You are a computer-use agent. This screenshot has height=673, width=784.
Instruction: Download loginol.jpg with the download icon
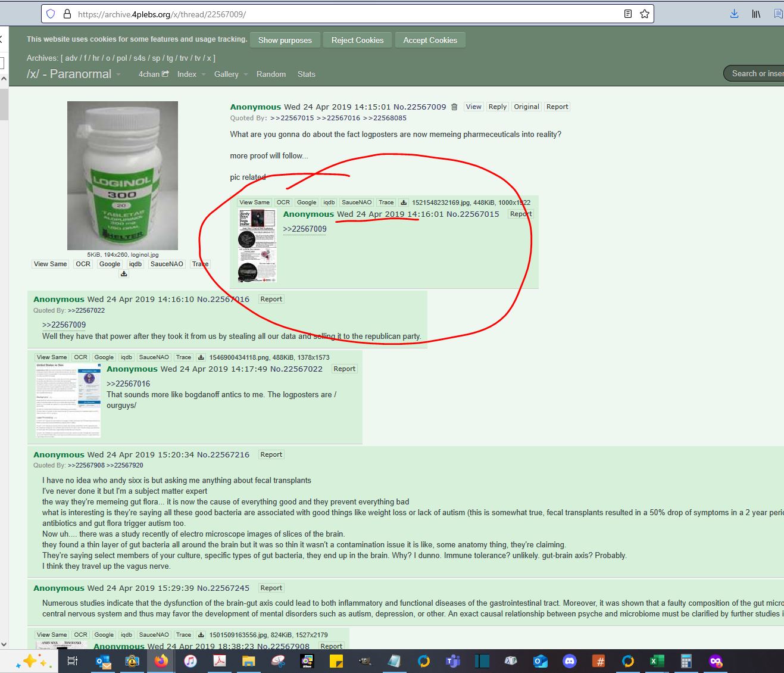click(124, 274)
